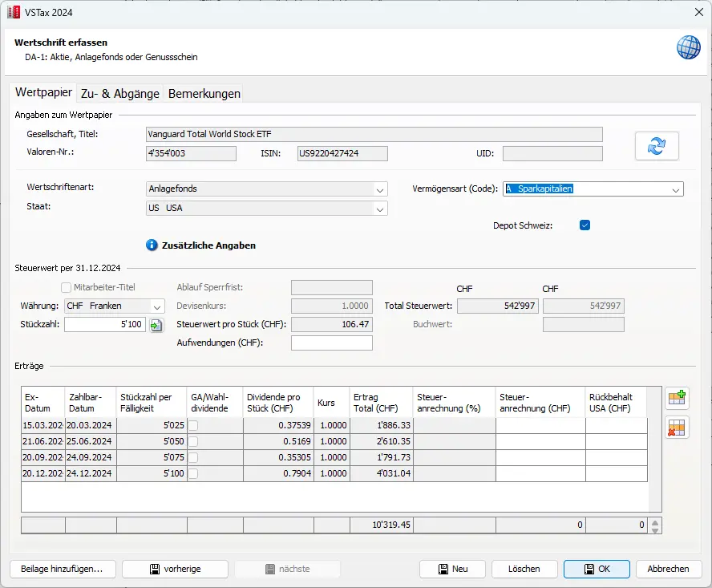712x588 pixels.
Task: Click the stepper arrows at table bottom right
Action: tap(656, 526)
